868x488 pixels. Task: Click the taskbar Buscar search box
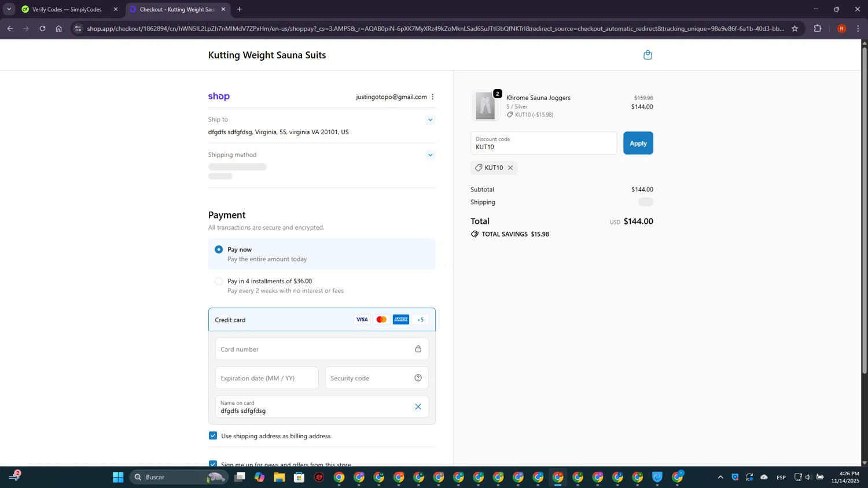(x=178, y=477)
